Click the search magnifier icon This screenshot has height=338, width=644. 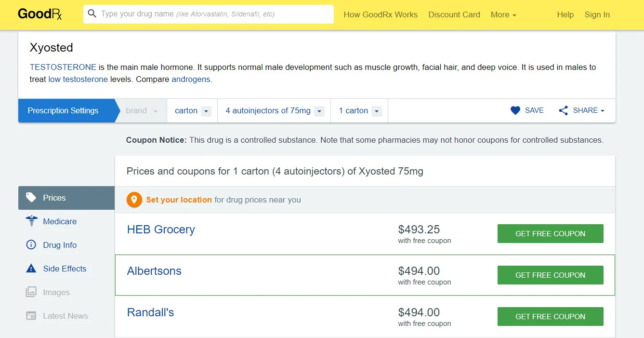coord(92,14)
